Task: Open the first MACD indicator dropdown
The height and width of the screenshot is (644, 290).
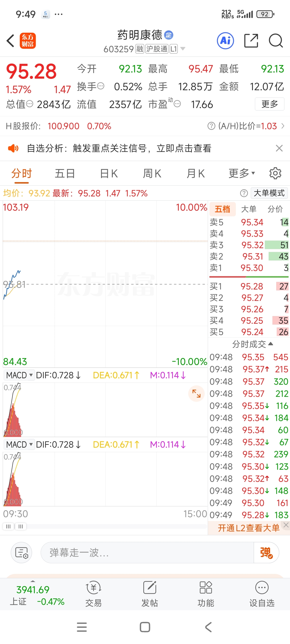Action: 19,375
